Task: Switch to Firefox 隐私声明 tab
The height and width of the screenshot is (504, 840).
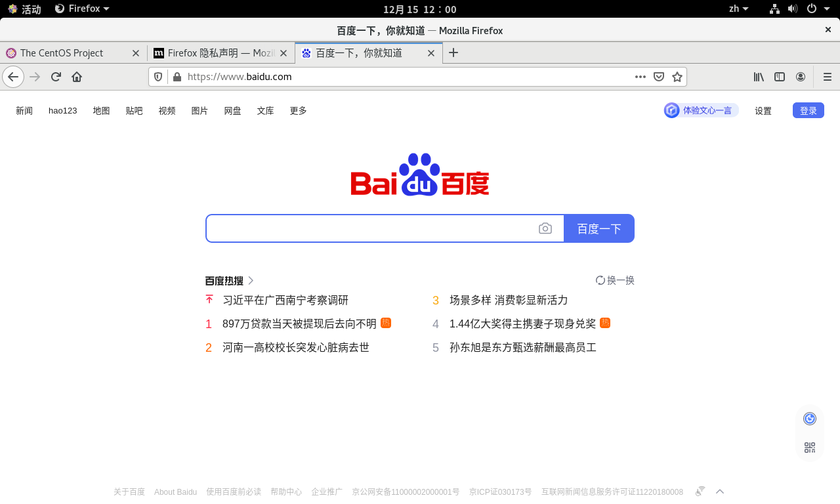Action: click(x=221, y=53)
